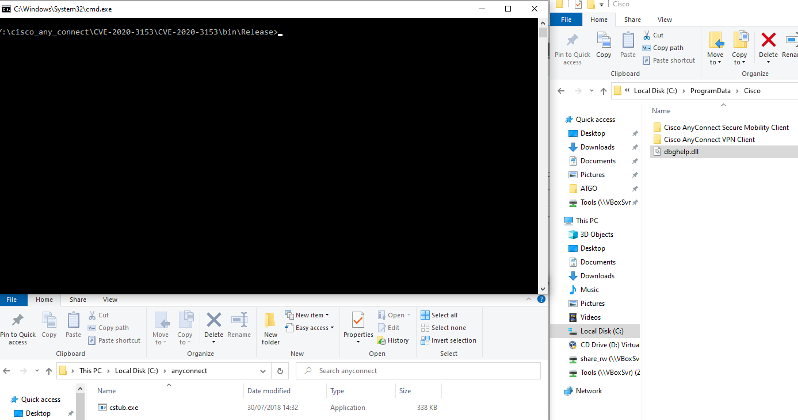Click the History icon in the ribbon

pyautogui.click(x=397, y=340)
